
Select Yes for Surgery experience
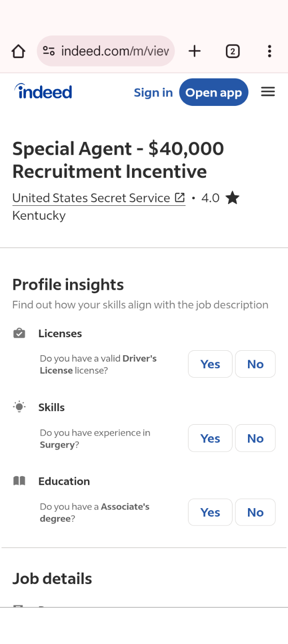tap(210, 438)
